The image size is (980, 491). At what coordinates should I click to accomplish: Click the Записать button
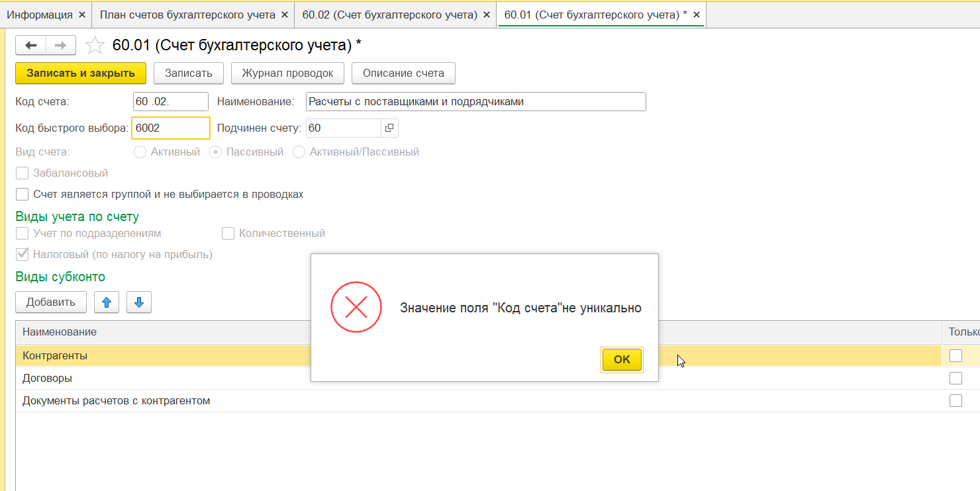tap(189, 73)
